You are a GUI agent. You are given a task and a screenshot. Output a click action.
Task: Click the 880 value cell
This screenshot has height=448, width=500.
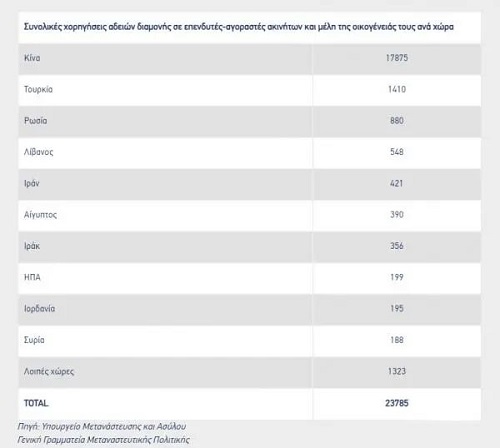tap(397, 121)
